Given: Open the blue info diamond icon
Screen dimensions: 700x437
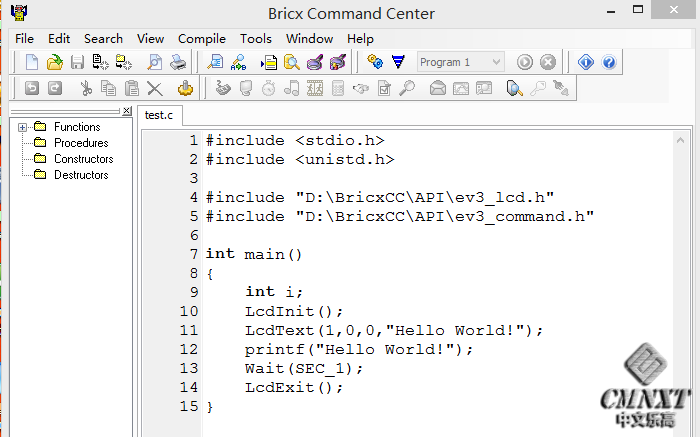Looking at the screenshot, I should pyautogui.click(x=586, y=62).
